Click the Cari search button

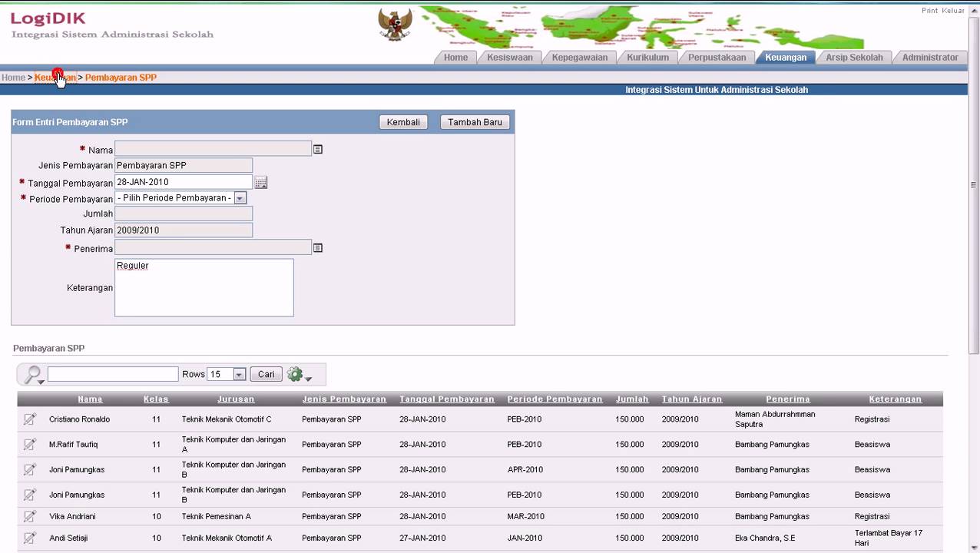click(x=267, y=374)
